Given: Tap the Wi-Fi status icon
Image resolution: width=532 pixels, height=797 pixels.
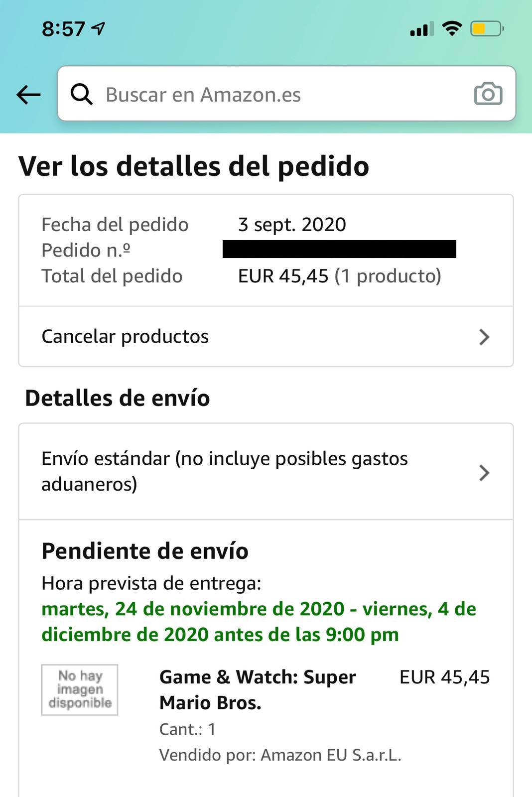Looking at the screenshot, I should click(x=452, y=28).
